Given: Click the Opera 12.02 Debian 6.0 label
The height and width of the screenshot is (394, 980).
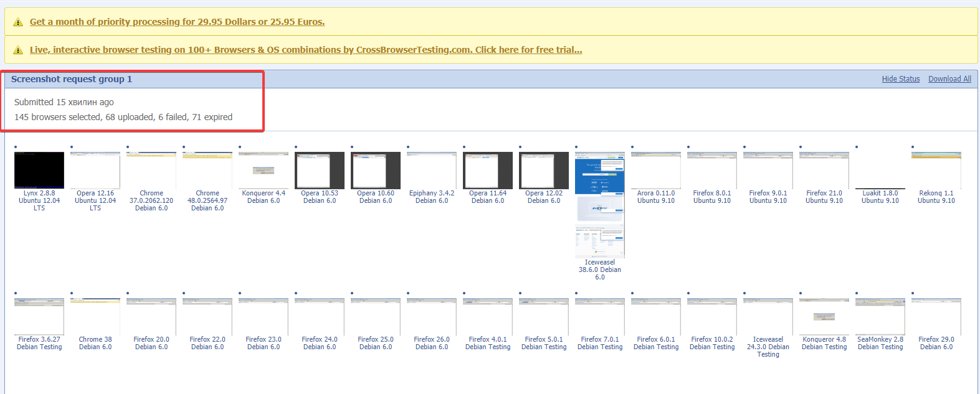Looking at the screenshot, I should pos(544,197).
